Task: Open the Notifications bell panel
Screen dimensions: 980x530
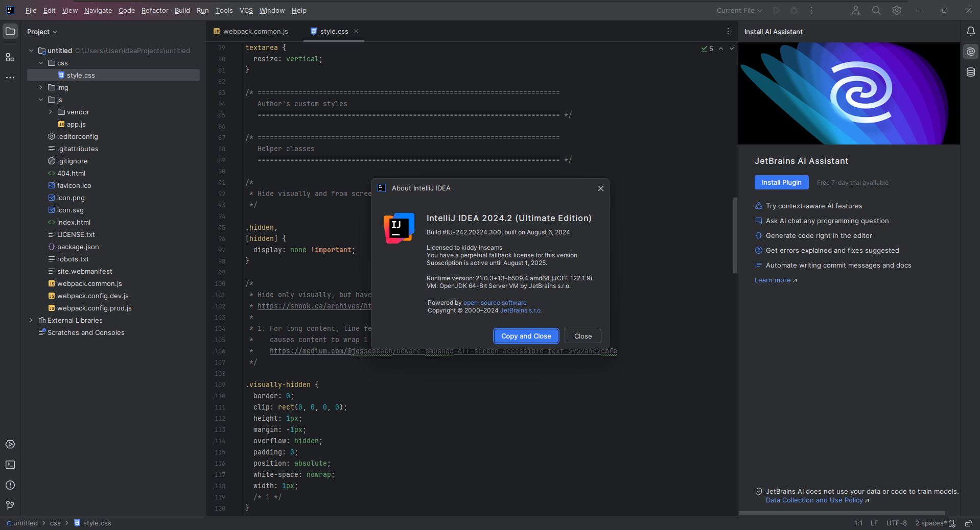Action: pyautogui.click(x=970, y=32)
